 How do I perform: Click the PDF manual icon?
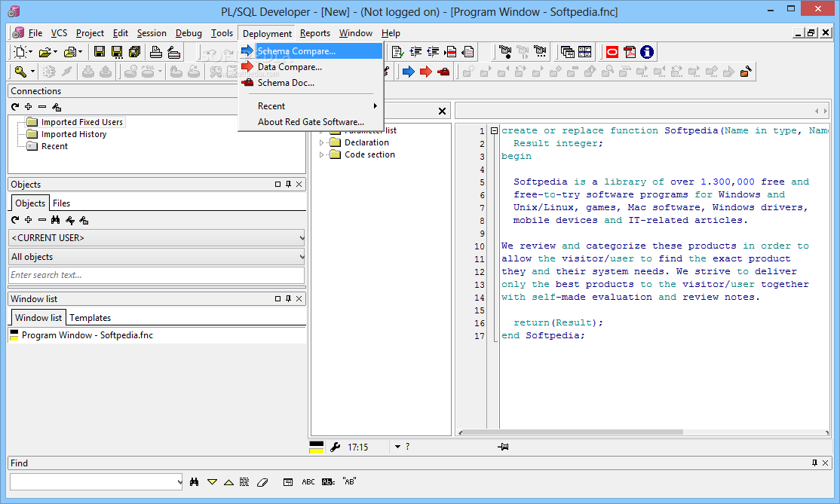click(630, 52)
